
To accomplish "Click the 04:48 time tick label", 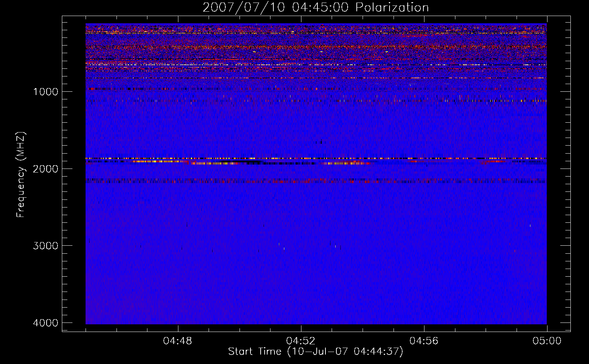I will coord(178,341).
